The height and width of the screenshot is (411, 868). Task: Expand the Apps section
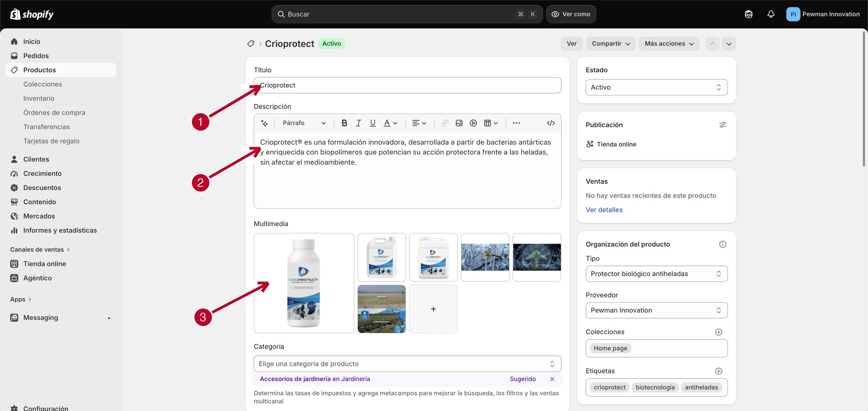21,299
